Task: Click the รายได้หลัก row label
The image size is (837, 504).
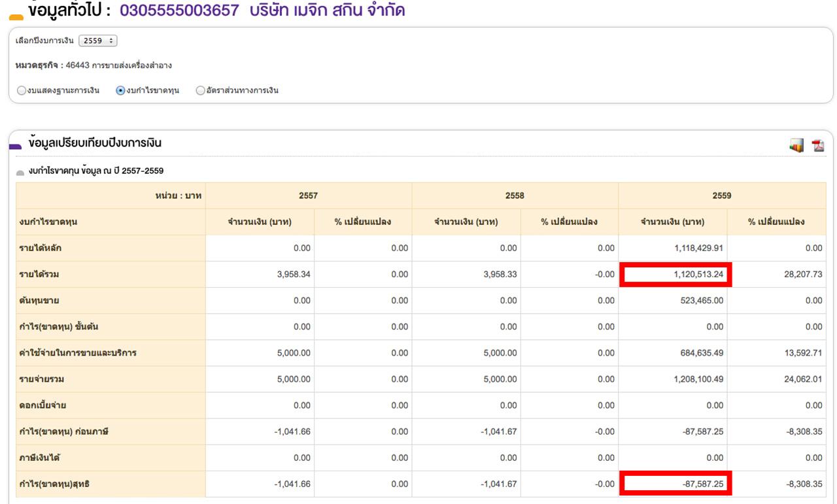Action: pyautogui.click(x=41, y=248)
